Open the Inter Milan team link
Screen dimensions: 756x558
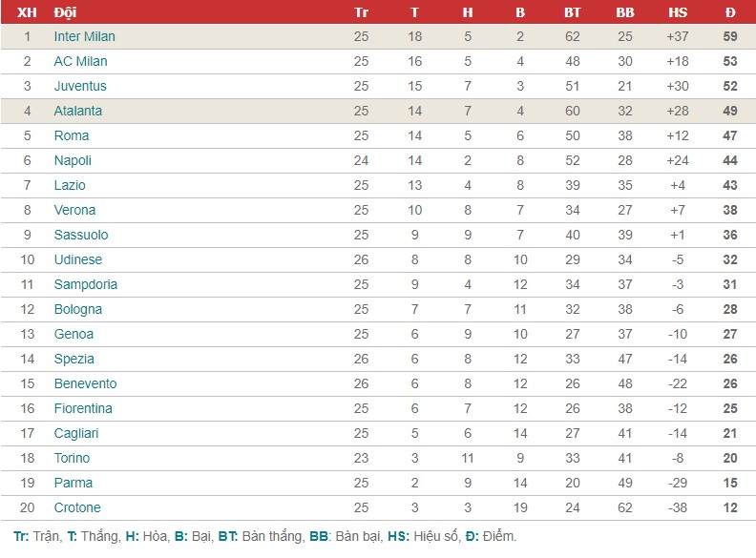(x=84, y=36)
